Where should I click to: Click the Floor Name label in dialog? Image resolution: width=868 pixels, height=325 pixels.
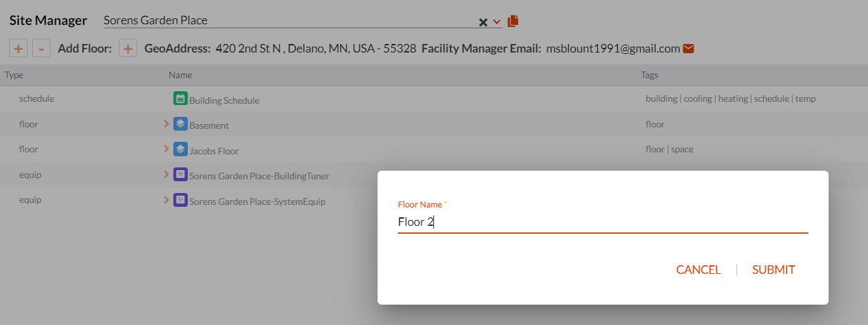[422, 204]
